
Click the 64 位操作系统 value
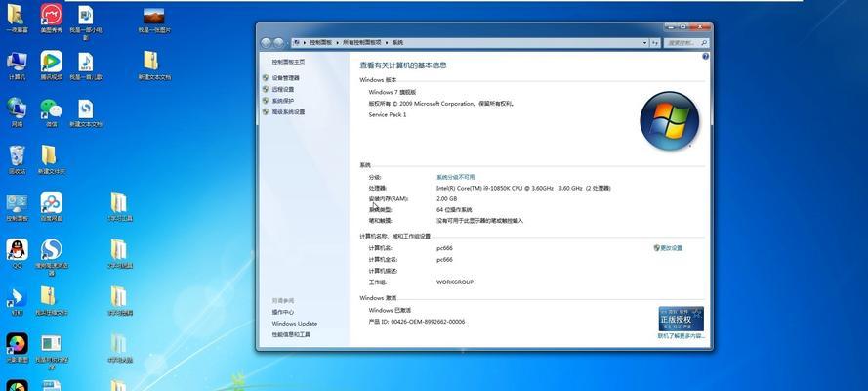click(454, 210)
